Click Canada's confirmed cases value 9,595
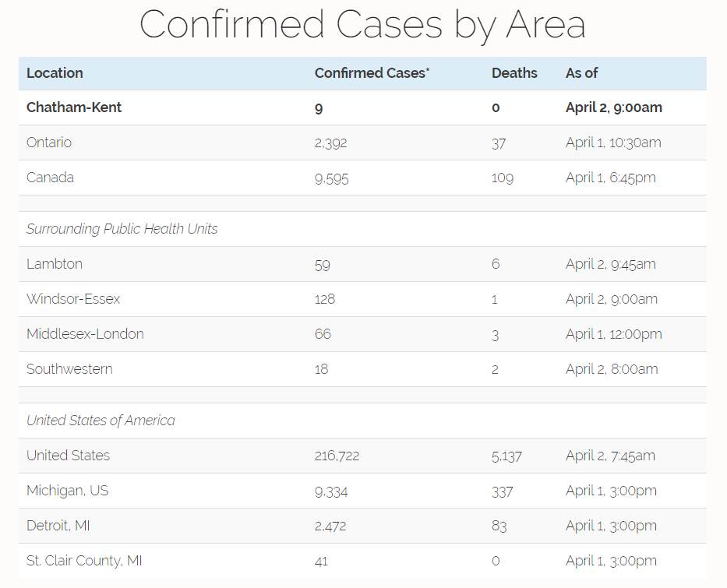 pos(331,178)
